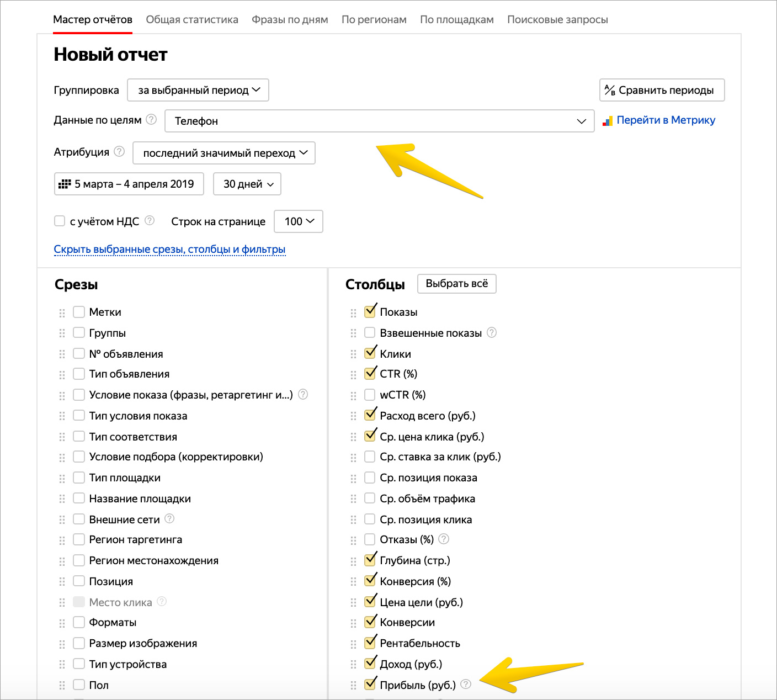The image size is (777, 700).
Task: Click calendar icon in date range field
Action: pyautogui.click(x=65, y=184)
